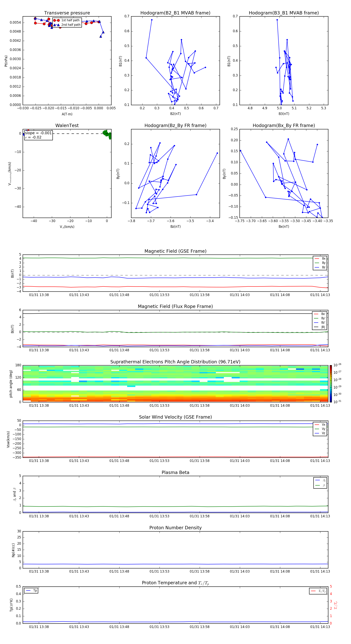
Task: Select the "Hodogram(B2_B1 MVAB frame)" title
Action: (x=175, y=13)
